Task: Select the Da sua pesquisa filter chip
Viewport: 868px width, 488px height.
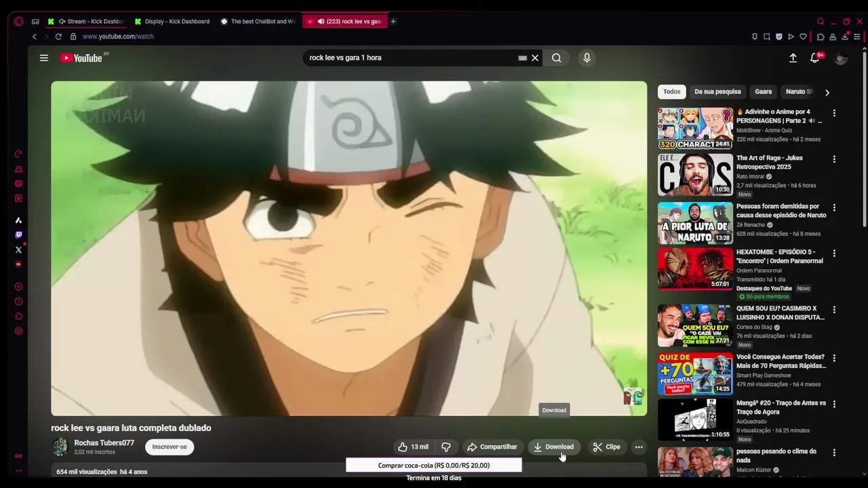Action: pos(717,91)
